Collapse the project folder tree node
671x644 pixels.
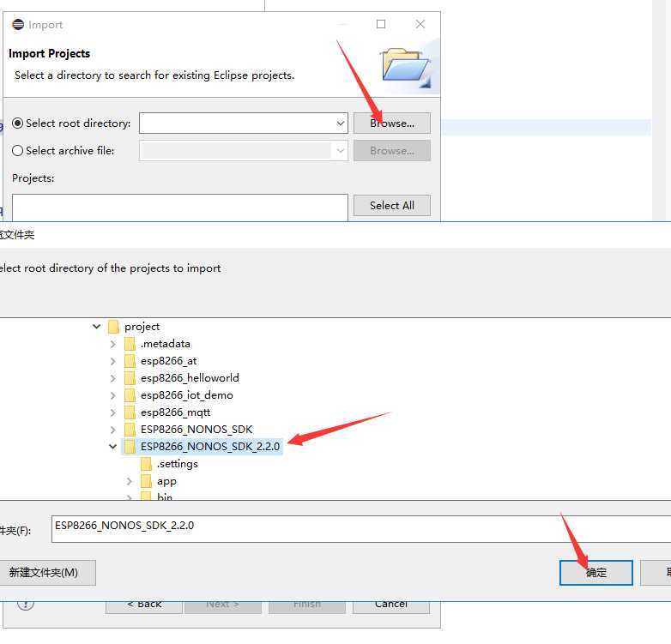point(97,327)
